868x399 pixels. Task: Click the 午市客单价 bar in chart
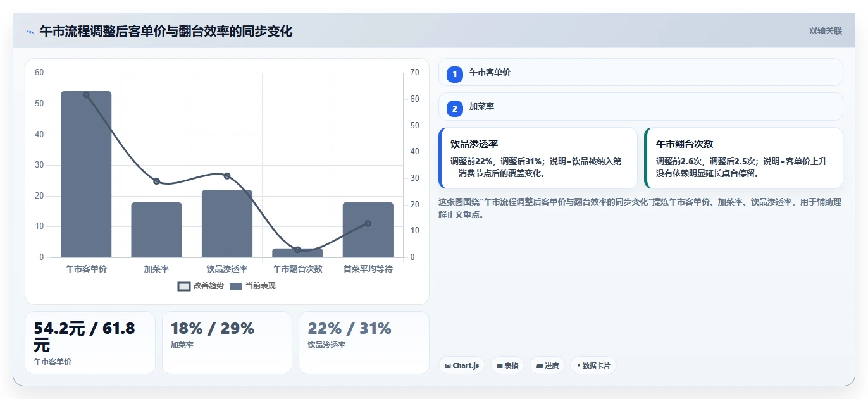pos(86,175)
